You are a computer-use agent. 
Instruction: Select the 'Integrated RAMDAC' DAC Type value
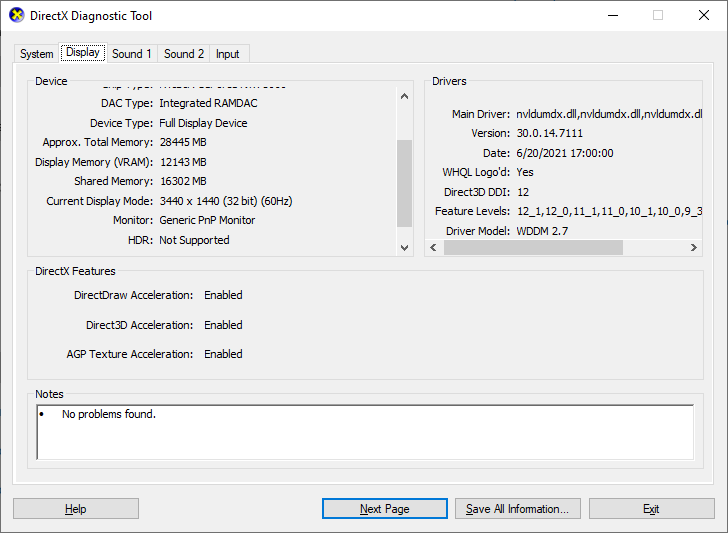(x=208, y=103)
